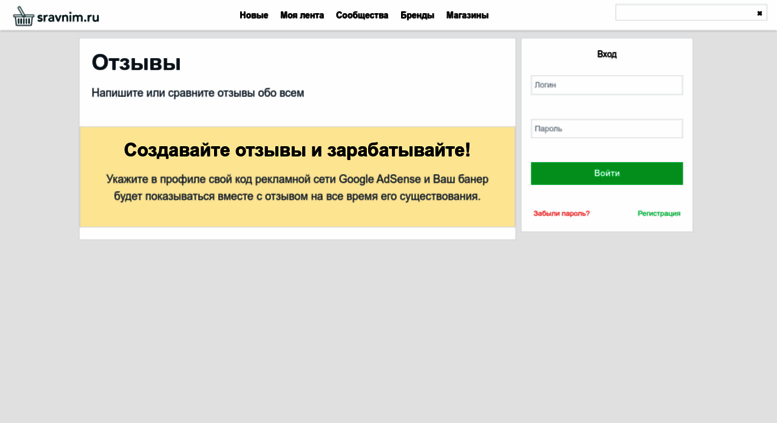
Task: Click the Вход panel title
Action: [607, 54]
